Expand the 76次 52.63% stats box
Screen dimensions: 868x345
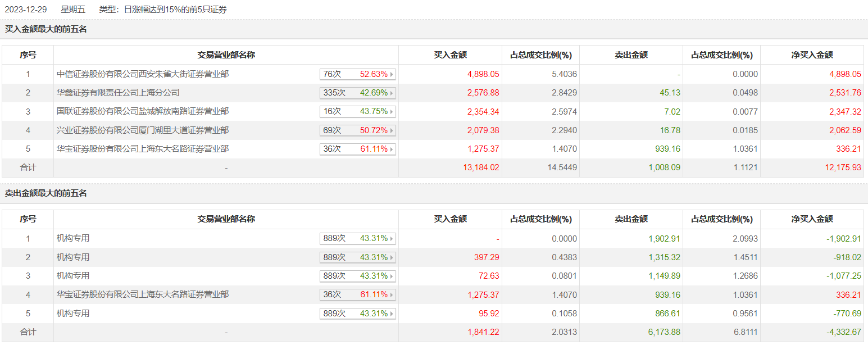357,74
